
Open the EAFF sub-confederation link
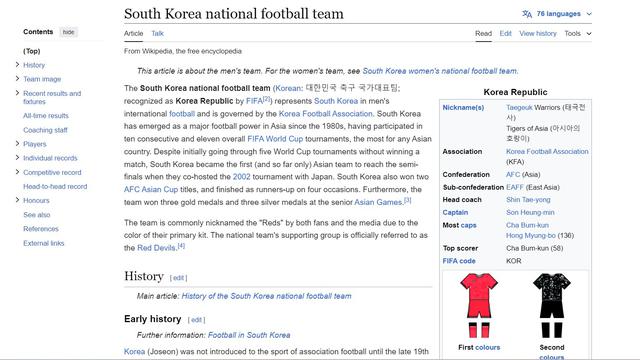point(515,187)
